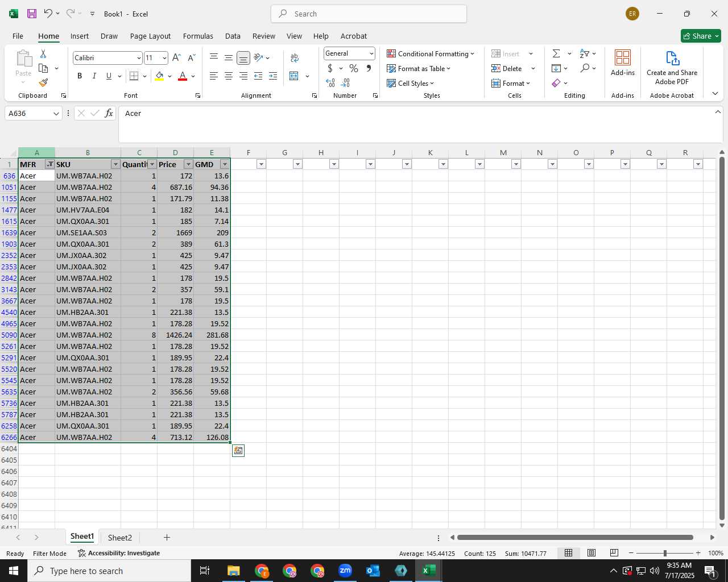Screen dimensions: 728x582
Task: Click Decrease Font Size icon
Action: [191, 57]
